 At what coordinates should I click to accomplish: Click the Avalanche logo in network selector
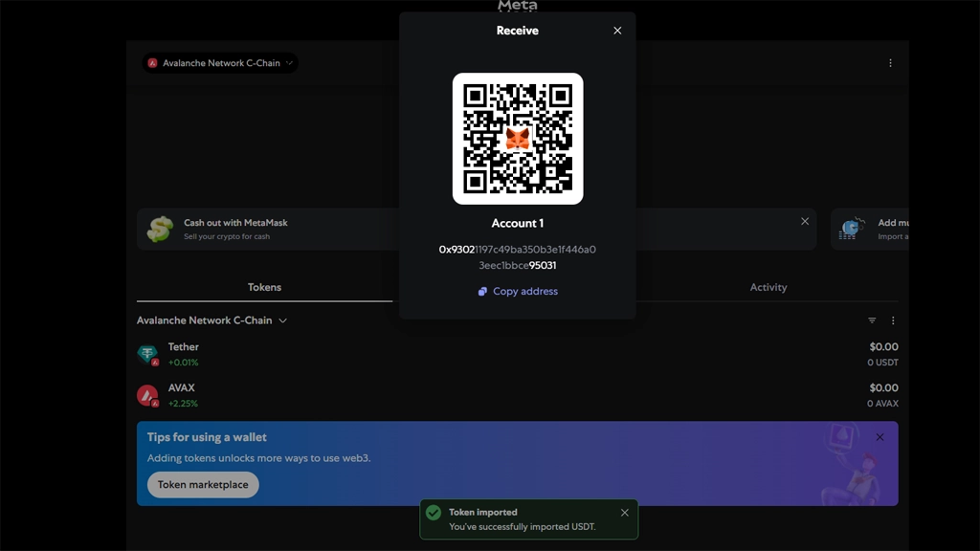152,63
